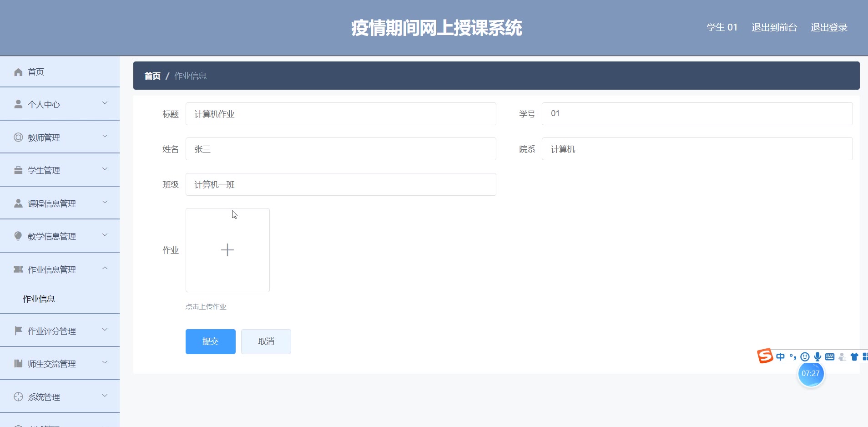Screen dimensions: 868x427
Task: Open the IME soft keyboard icon
Action: pos(830,357)
